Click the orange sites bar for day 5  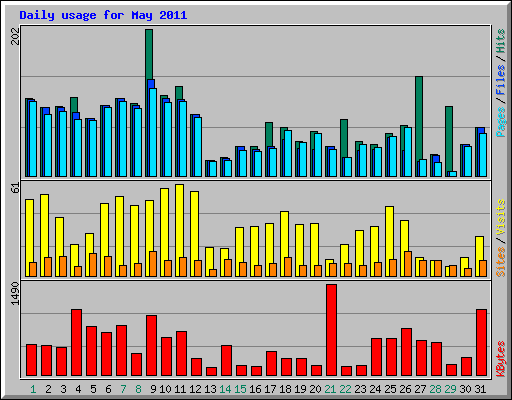coord(93,265)
